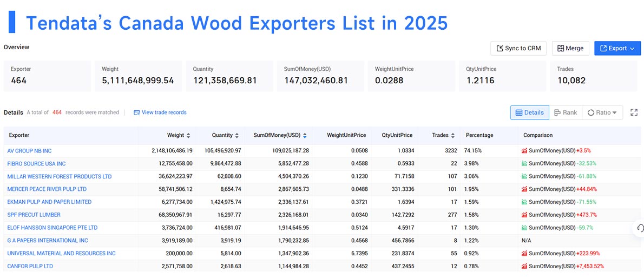Image resolution: width=644 pixels, height=279 pixels.
Task: Click the comparison chart icon for MILLAR WESTERN
Action: [x=524, y=176]
